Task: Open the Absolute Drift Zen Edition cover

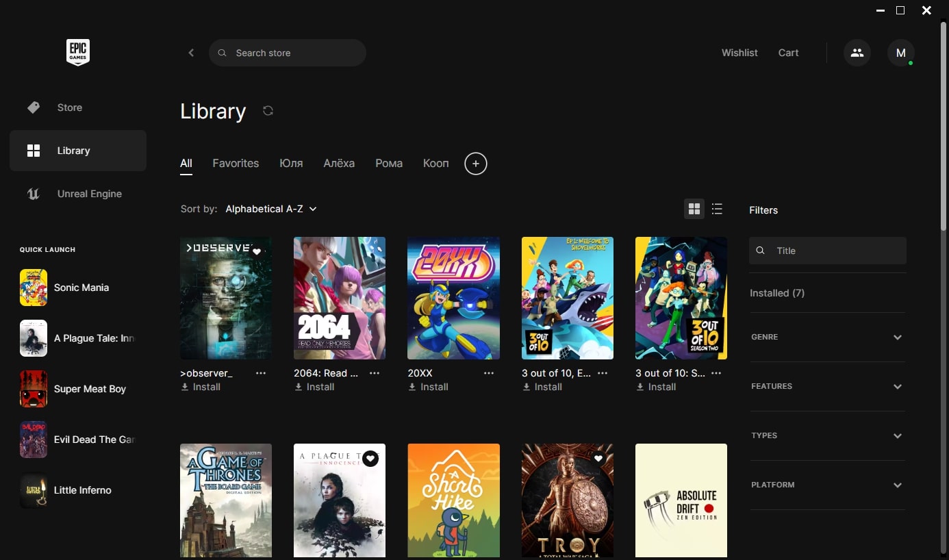Action: (x=681, y=500)
